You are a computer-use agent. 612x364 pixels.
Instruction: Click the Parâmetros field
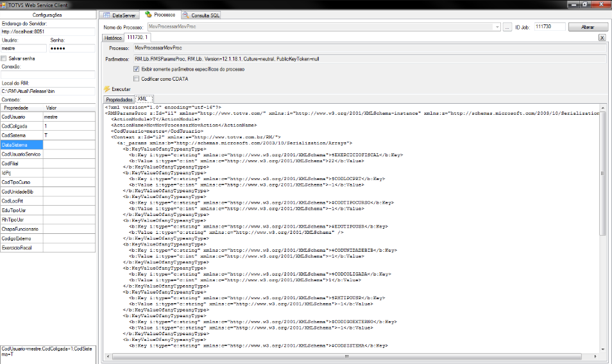click(x=370, y=59)
